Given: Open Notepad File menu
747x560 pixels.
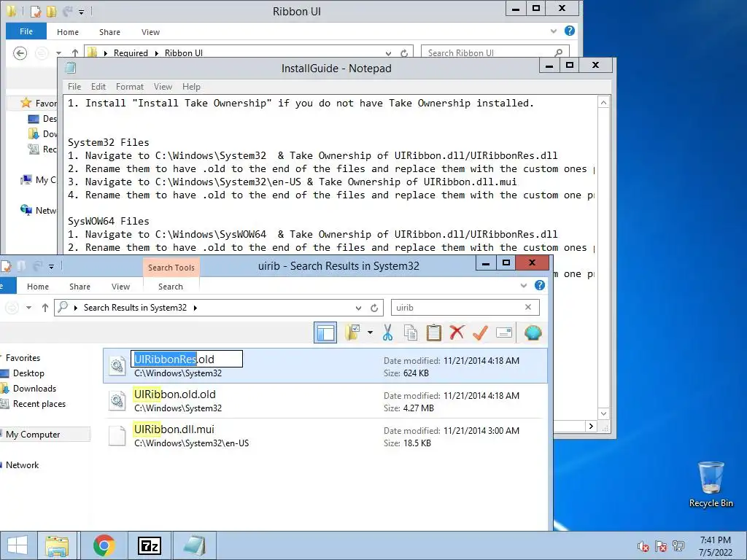Looking at the screenshot, I should tap(74, 87).
